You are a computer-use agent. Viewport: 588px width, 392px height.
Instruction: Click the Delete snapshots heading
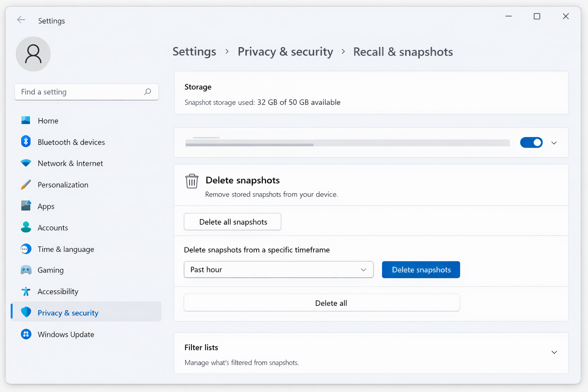(x=243, y=180)
